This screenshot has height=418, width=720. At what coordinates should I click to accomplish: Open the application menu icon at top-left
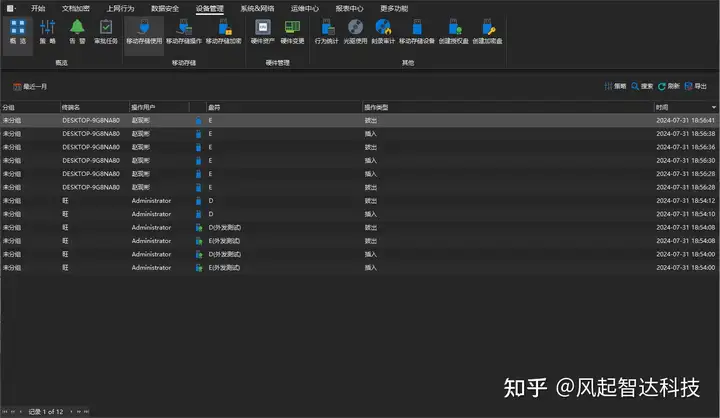coord(11,8)
